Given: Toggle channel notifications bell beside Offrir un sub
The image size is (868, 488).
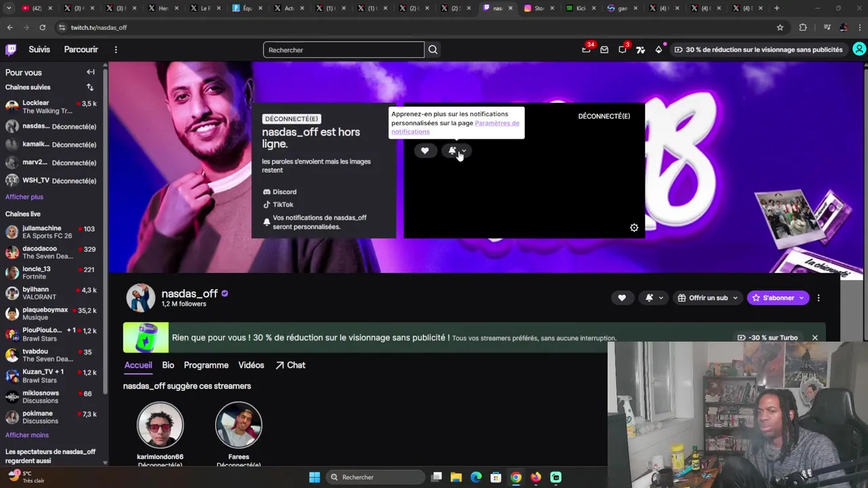Looking at the screenshot, I should tap(649, 298).
